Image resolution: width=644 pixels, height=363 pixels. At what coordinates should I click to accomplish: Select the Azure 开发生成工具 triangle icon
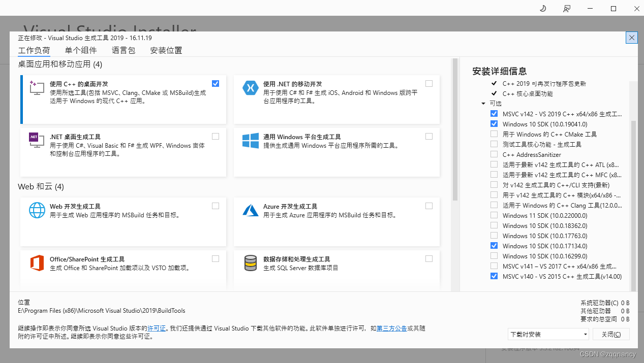click(x=250, y=210)
